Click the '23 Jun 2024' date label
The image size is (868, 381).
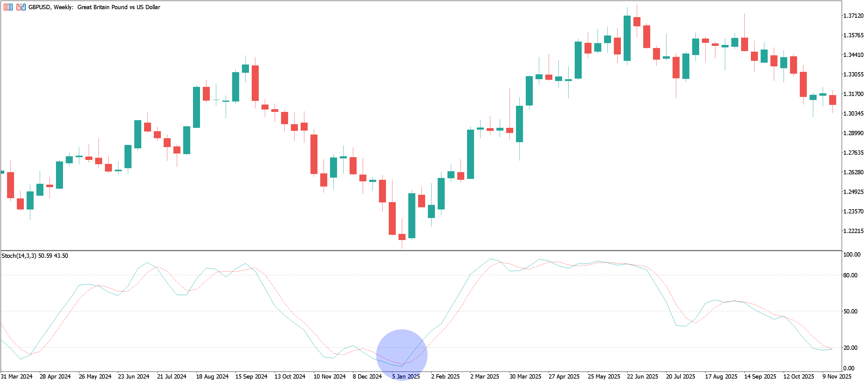[133, 377]
